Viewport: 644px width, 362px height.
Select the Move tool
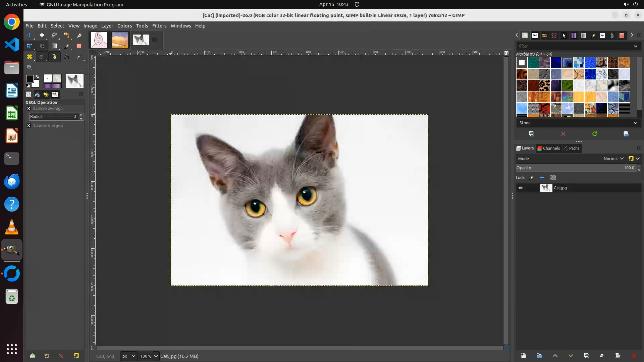[x=30, y=35]
